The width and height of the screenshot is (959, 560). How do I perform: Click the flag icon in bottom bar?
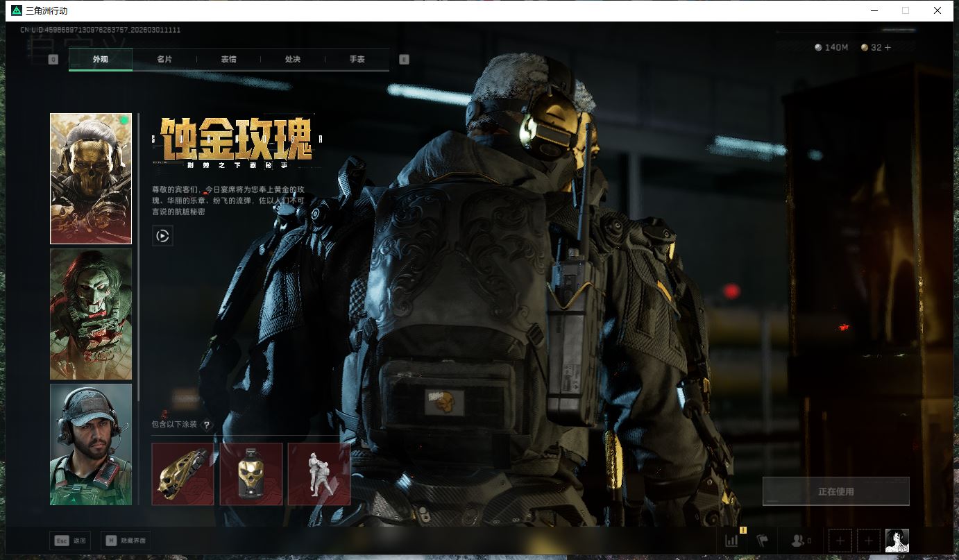pyautogui.click(x=763, y=541)
